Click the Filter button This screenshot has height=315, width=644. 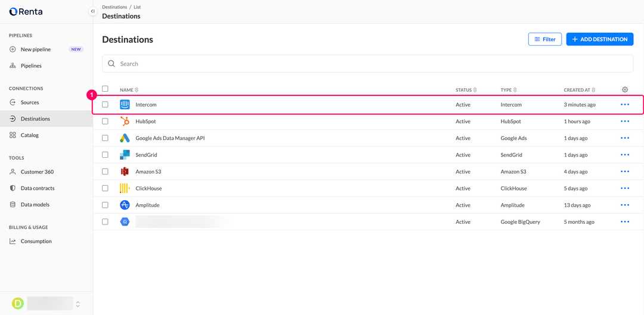(x=544, y=39)
